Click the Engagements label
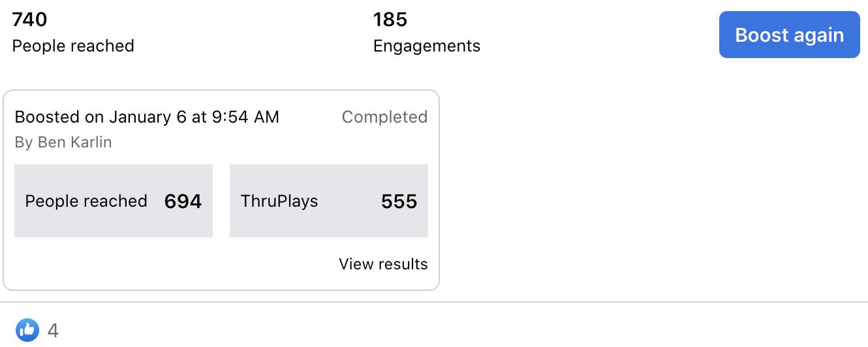 click(x=427, y=46)
